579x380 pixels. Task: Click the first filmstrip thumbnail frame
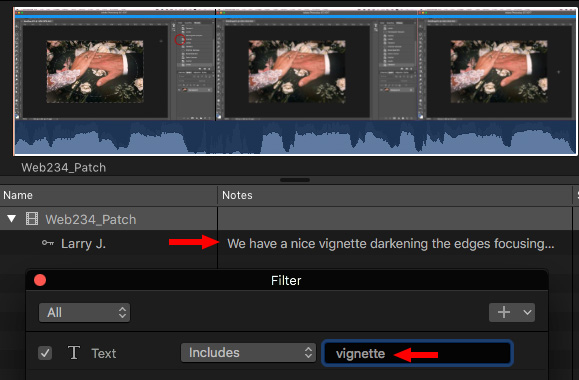(x=115, y=65)
